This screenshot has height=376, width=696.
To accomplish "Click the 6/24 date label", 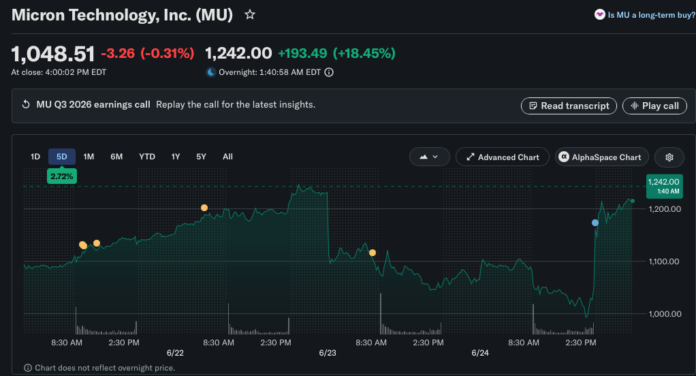I will tap(480, 353).
